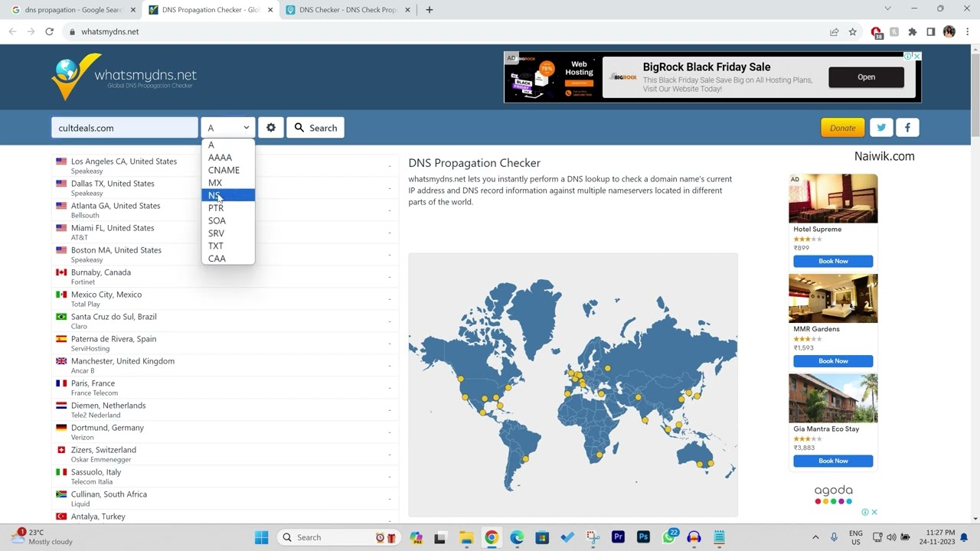The image size is (980, 551).
Task: Select A record type from list
Action: pyautogui.click(x=228, y=145)
